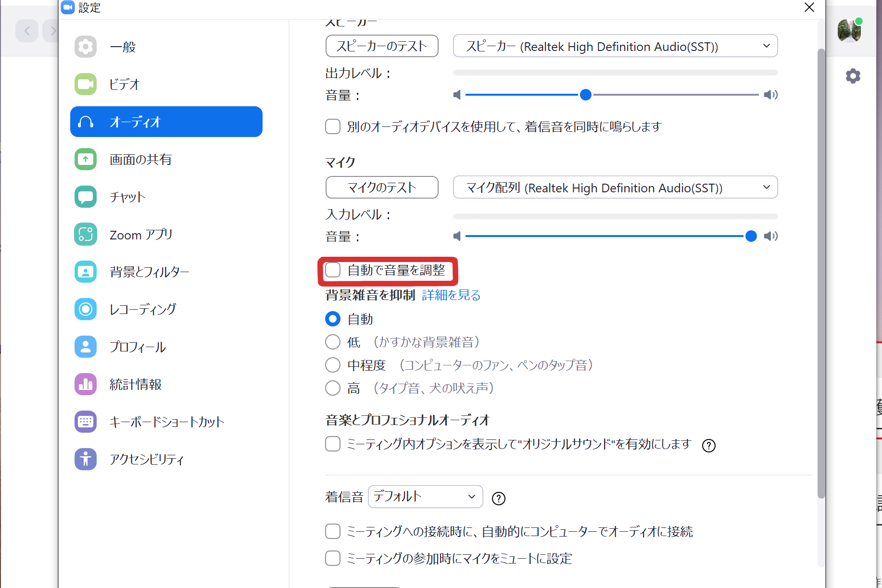Image resolution: width=882 pixels, height=588 pixels.
Task: Select the Chat (チャット) bubble icon
Action: coord(86,197)
